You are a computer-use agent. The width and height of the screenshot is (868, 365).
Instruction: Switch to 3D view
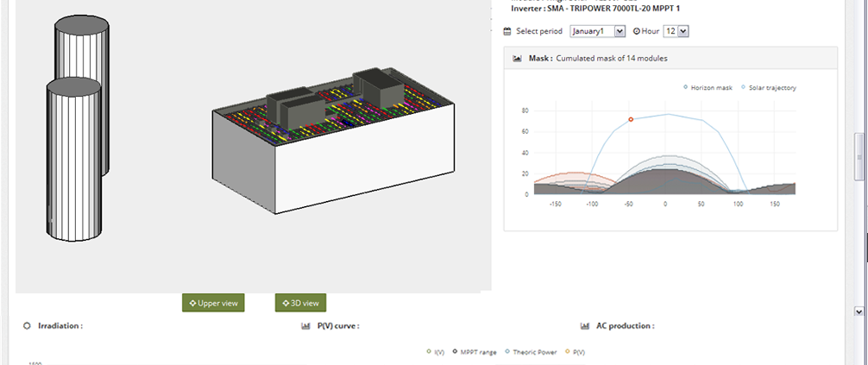coord(300,303)
